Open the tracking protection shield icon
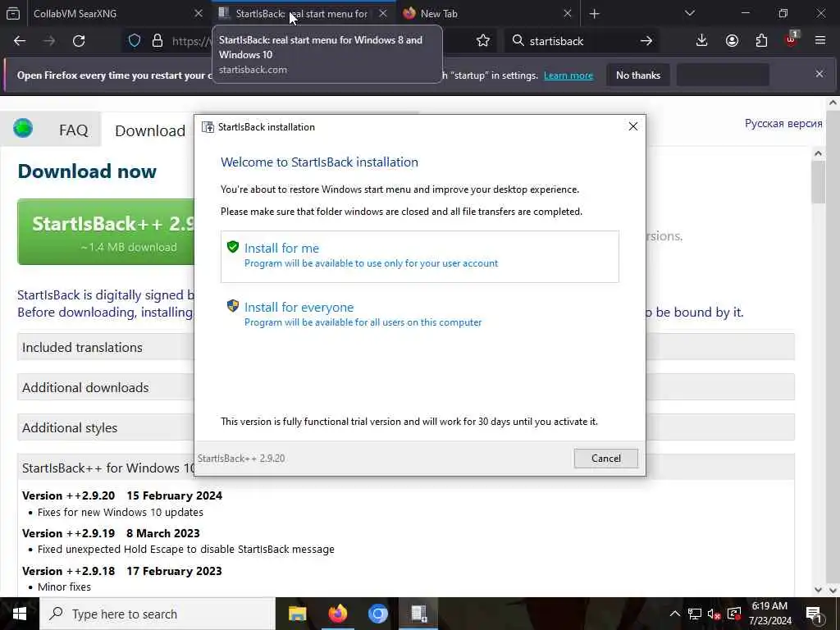The height and width of the screenshot is (630, 840). [x=135, y=41]
